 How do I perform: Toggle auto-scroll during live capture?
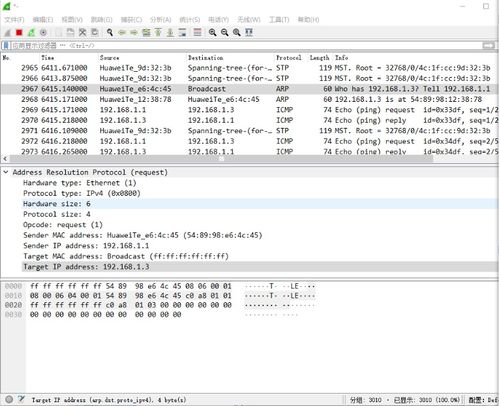point(182,32)
